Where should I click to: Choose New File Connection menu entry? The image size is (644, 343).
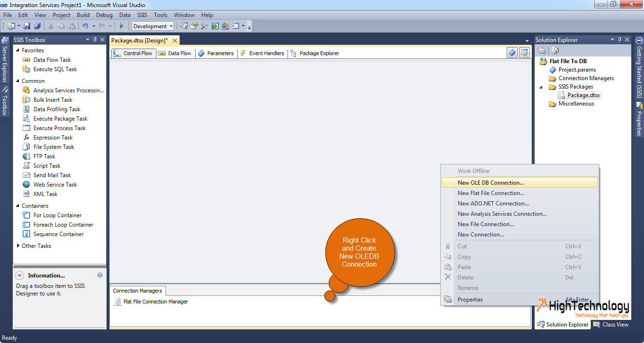point(520,224)
